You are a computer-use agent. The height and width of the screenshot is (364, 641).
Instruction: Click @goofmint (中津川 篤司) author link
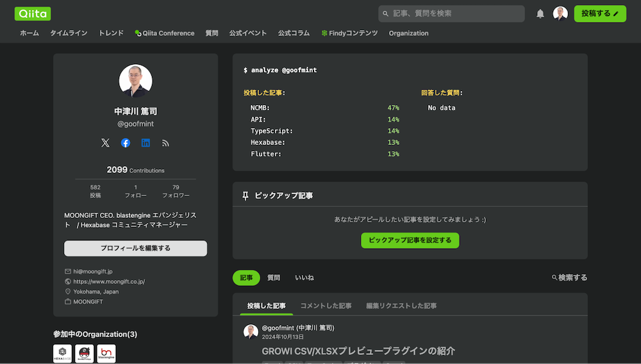pyautogui.click(x=298, y=327)
